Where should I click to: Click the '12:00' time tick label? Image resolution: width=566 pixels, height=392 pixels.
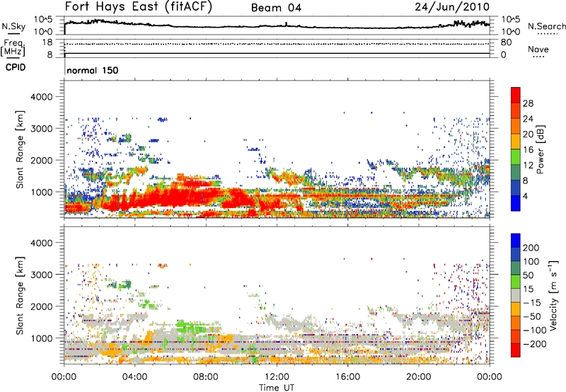coord(277,377)
